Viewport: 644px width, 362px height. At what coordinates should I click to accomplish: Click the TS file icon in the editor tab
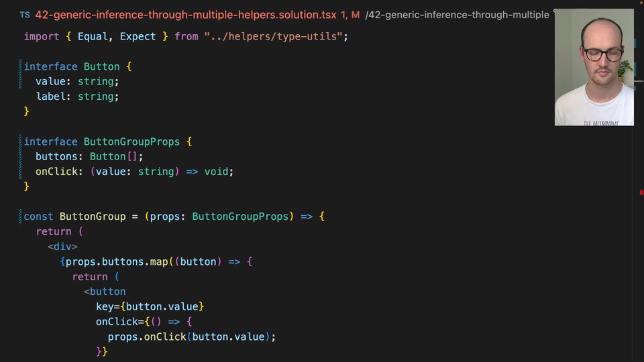(x=25, y=15)
